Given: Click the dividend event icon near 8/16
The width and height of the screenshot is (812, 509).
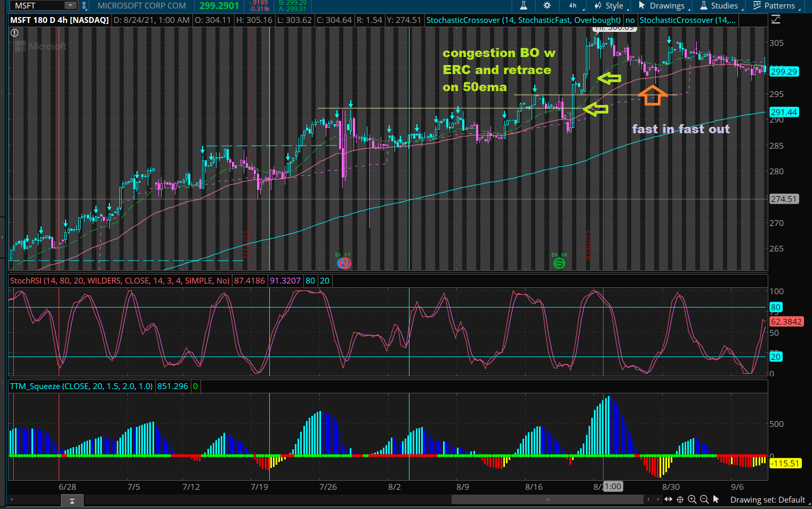Looking at the screenshot, I should pos(559,262).
